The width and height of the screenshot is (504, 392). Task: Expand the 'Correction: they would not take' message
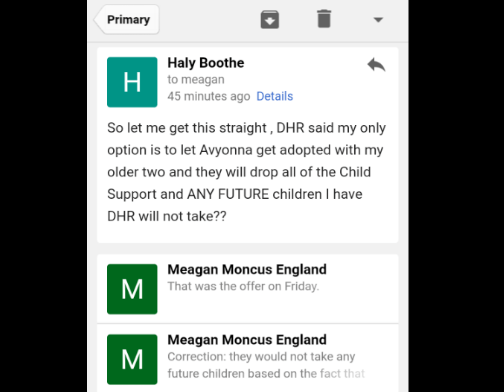(248, 358)
